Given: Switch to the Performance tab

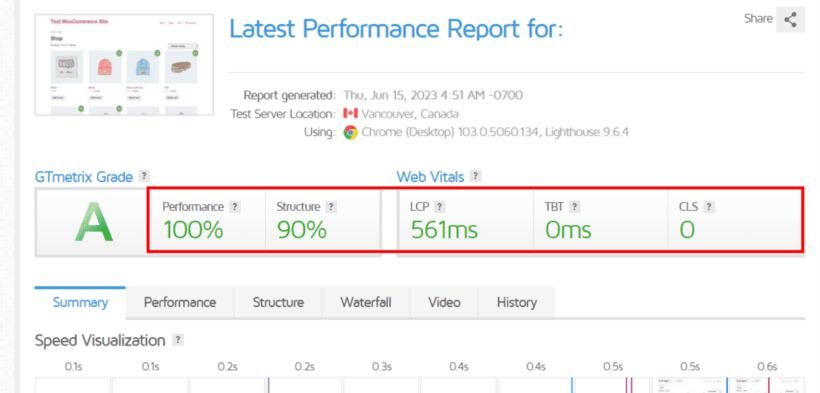Looking at the screenshot, I should point(180,302).
